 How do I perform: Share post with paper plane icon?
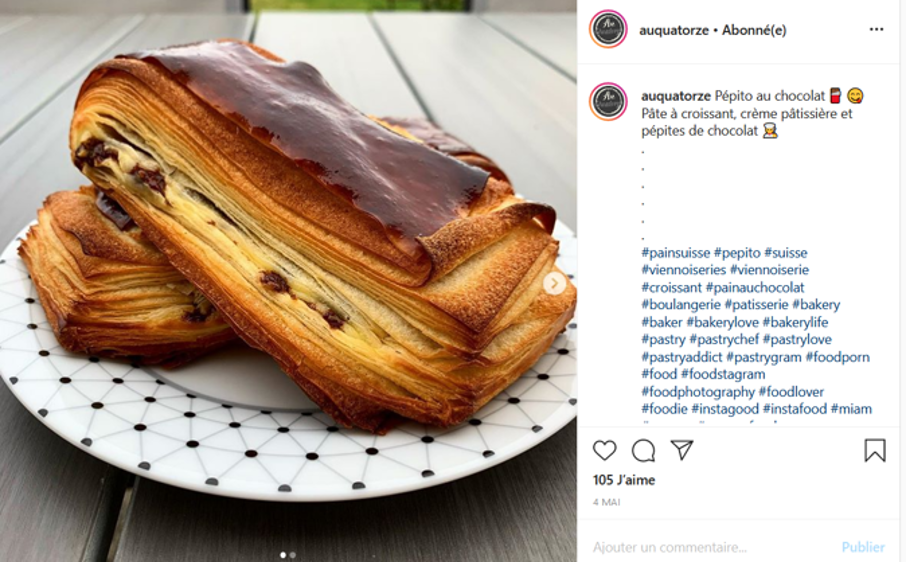point(682,449)
